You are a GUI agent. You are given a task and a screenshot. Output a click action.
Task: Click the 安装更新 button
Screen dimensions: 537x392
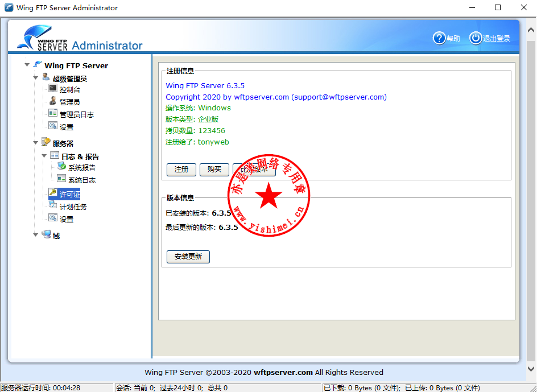tap(188, 257)
